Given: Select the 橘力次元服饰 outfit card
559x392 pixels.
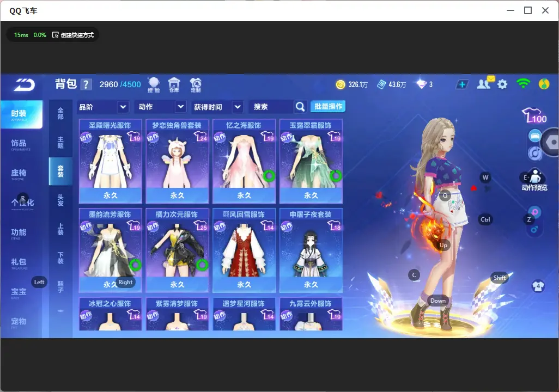Looking at the screenshot, I should [177, 250].
